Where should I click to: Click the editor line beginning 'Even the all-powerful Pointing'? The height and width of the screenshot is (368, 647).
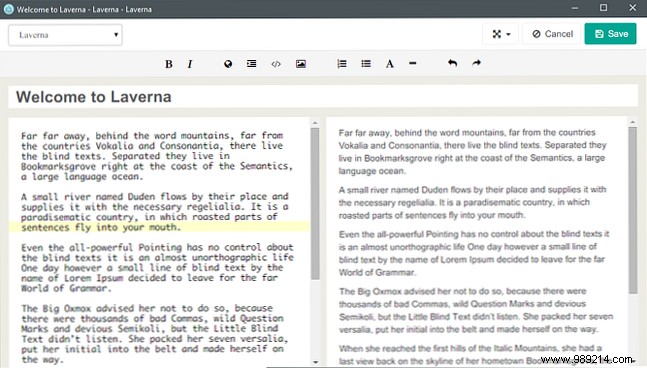point(157,247)
